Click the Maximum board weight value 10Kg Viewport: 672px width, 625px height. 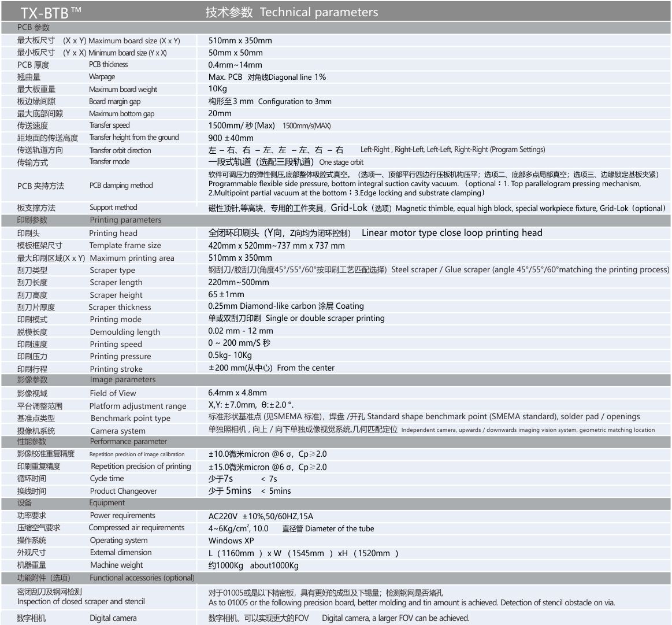point(217,89)
